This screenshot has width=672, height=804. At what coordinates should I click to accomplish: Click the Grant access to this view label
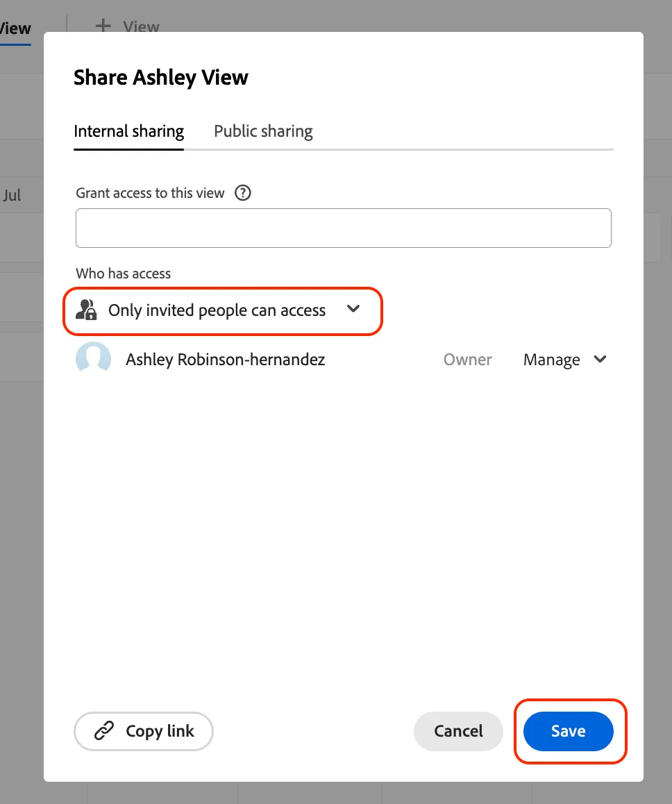pyautogui.click(x=150, y=193)
